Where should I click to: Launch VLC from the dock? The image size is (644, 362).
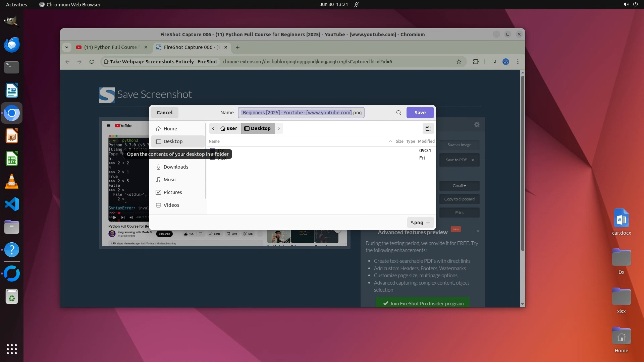[x=12, y=182]
